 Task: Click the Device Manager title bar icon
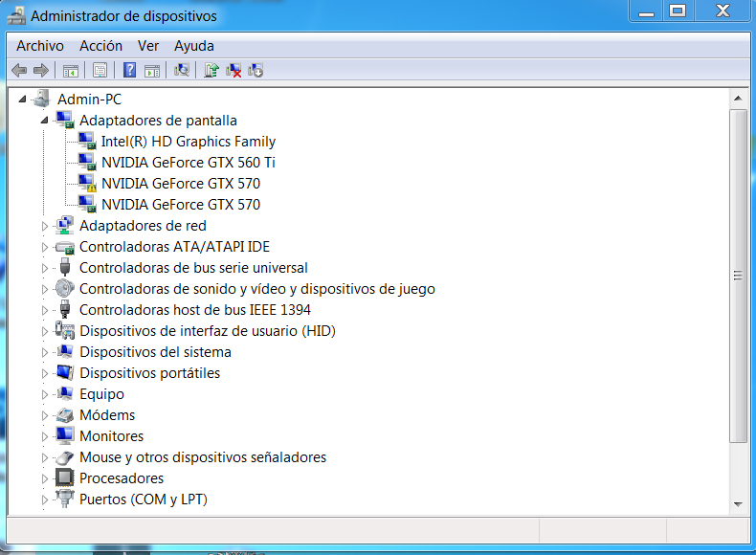pyautogui.click(x=16, y=15)
